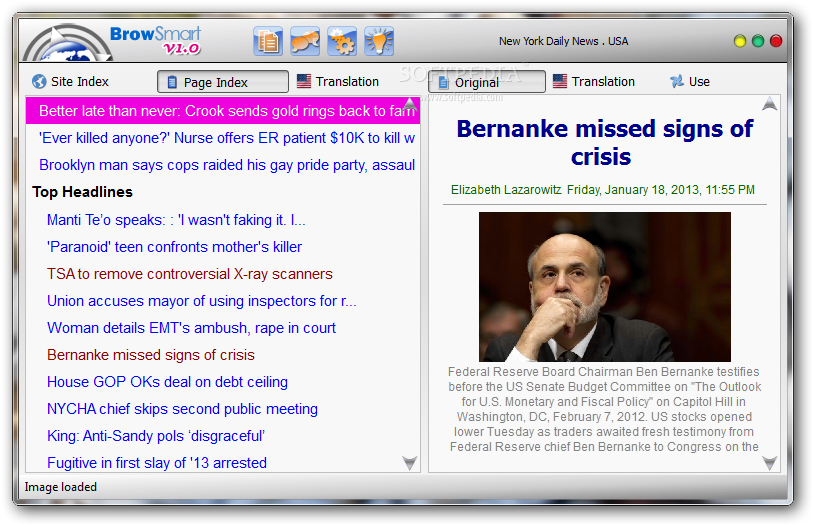Click the byline 'Elizabeth Lazarowitz'
814x526 pixels.
click(506, 190)
